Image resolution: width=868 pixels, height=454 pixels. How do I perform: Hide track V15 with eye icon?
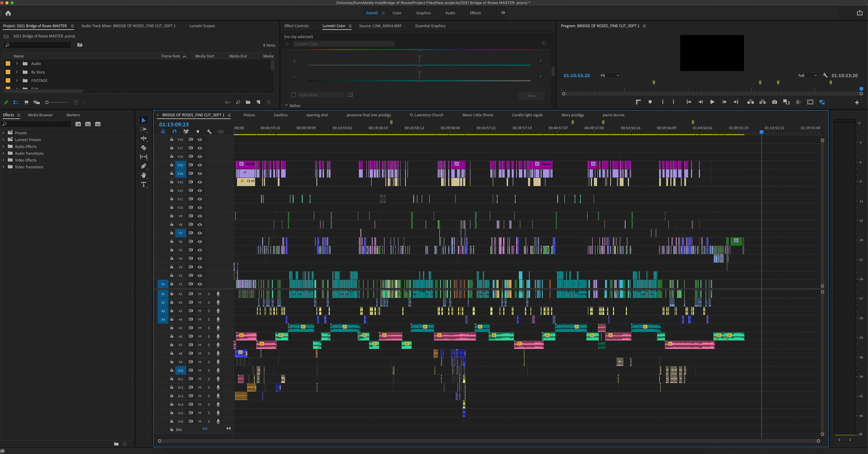tap(200, 165)
